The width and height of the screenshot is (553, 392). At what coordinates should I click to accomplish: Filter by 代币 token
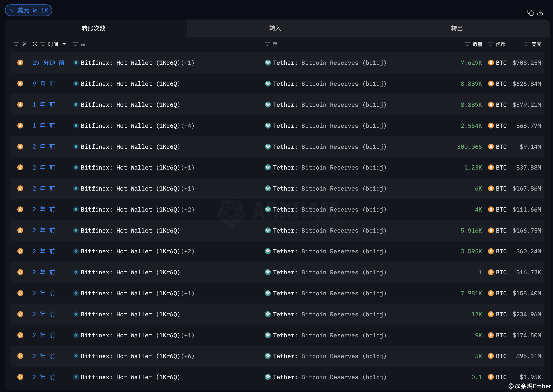coord(490,44)
